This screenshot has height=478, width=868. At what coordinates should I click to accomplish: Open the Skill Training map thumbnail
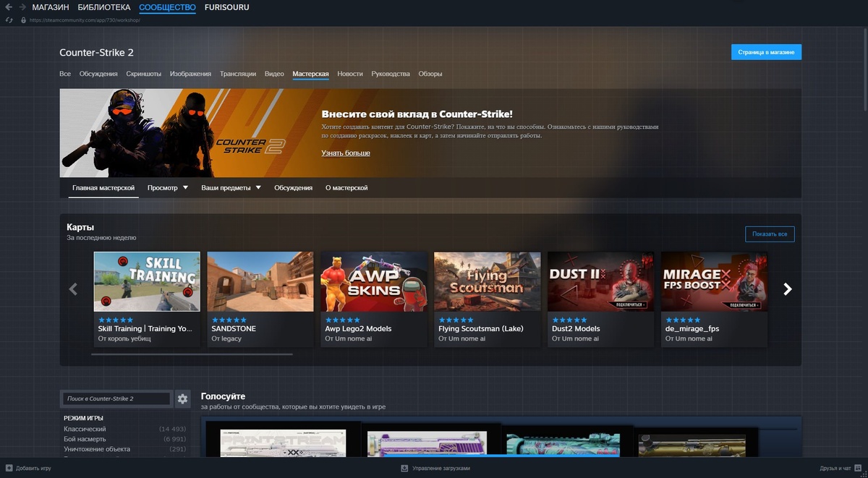click(x=147, y=281)
